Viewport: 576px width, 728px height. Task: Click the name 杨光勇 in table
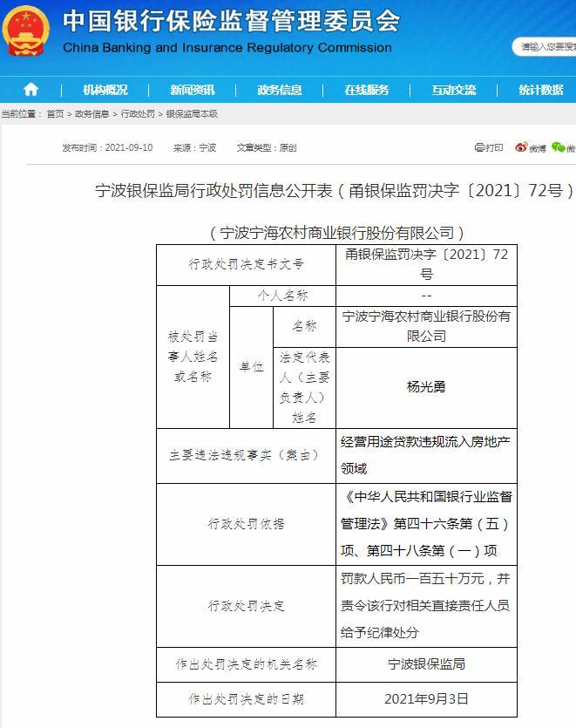[426, 387]
